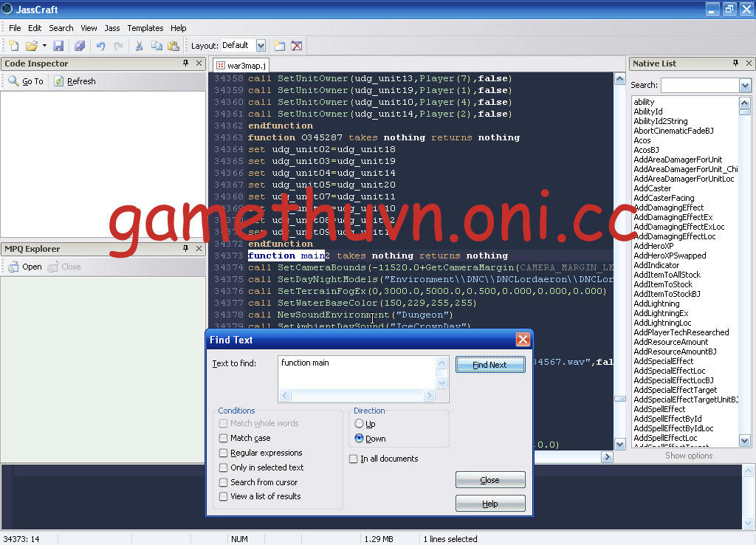The width and height of the screenshot is (756, 545).
Task: Click code editor scrollbar up arrow
Action: [x=620, y=79]
